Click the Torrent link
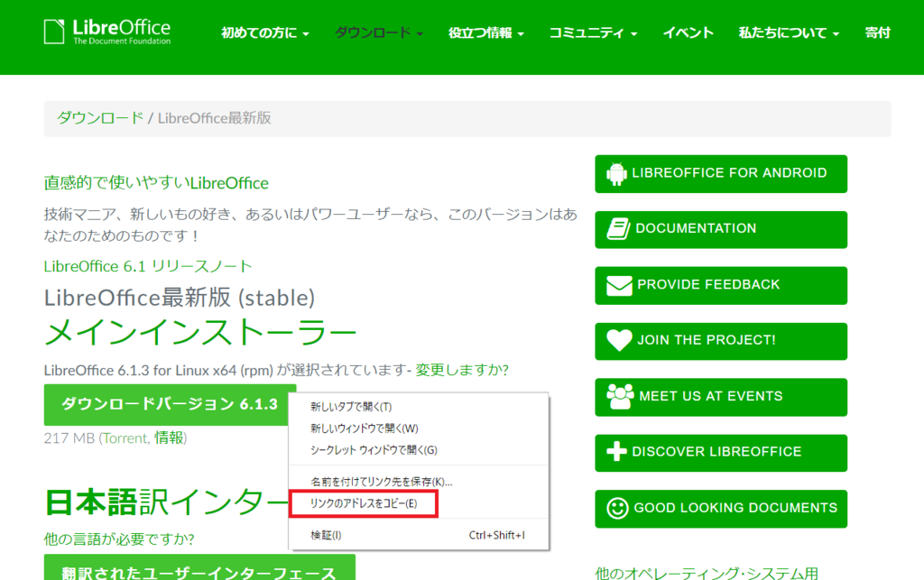924x580 pixels. [125, 438]
